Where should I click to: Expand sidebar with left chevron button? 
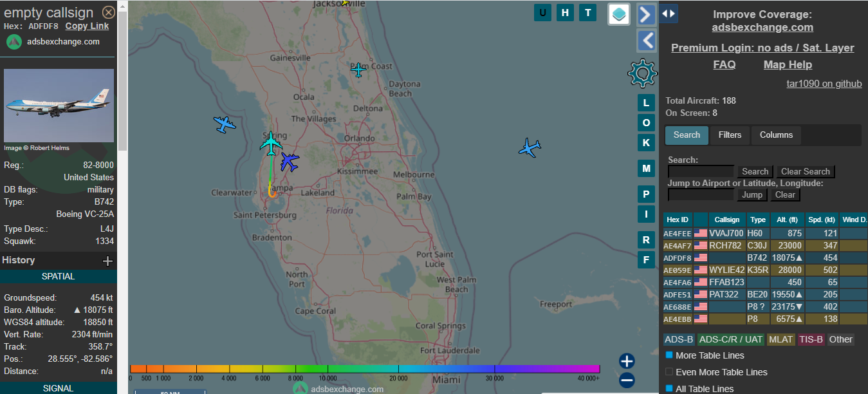point(646,41)
